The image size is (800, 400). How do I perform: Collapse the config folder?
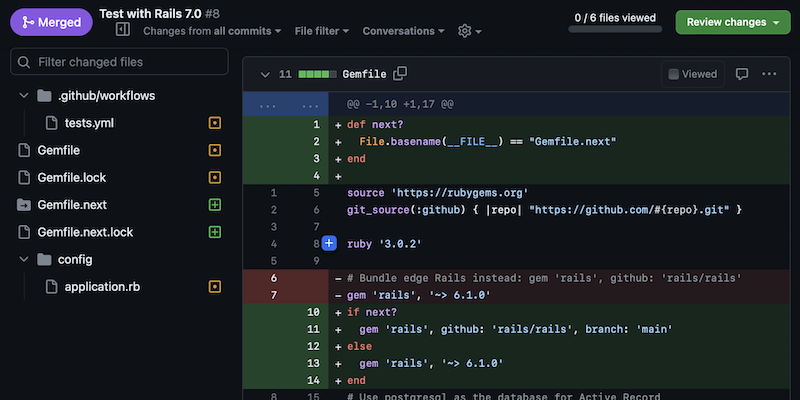(23, 259)
